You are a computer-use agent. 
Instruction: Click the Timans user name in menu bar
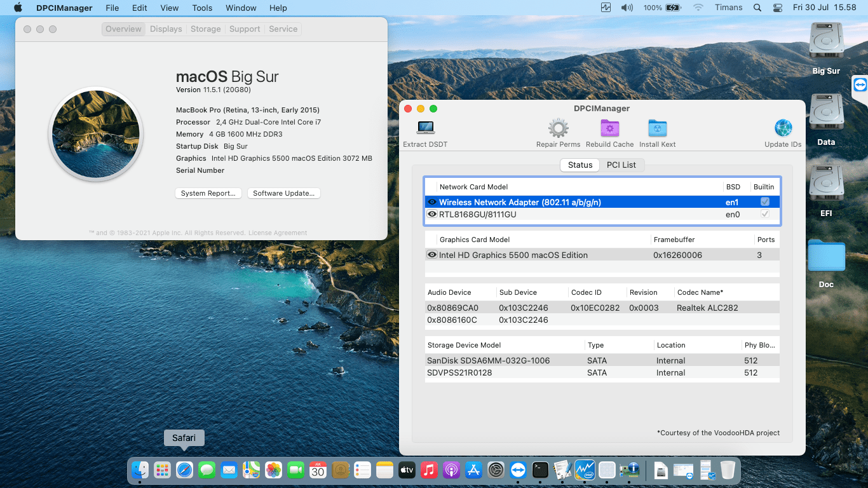tap(729, 8)
